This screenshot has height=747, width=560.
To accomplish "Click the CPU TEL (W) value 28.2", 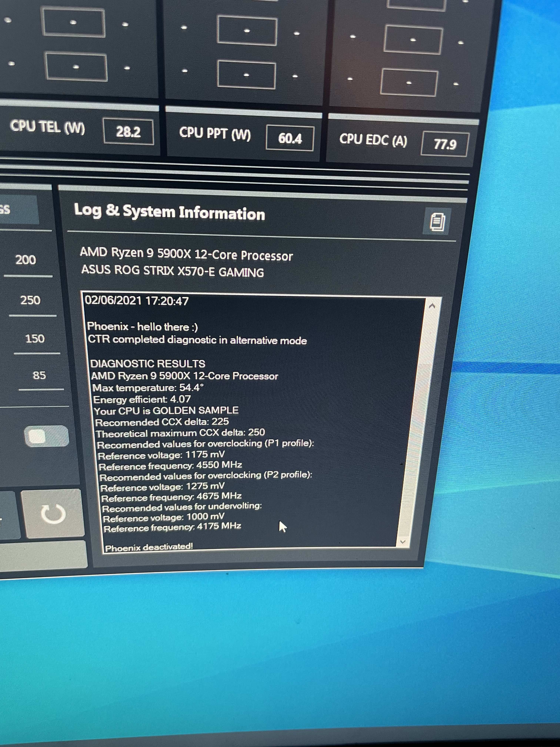I will click(x=128, y=131).
